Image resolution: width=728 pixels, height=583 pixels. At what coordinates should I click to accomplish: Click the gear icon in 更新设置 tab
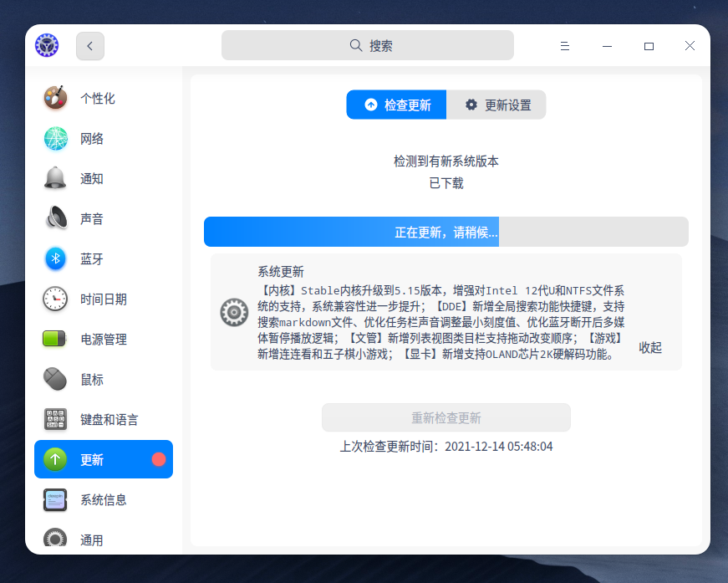coord(471,105)
